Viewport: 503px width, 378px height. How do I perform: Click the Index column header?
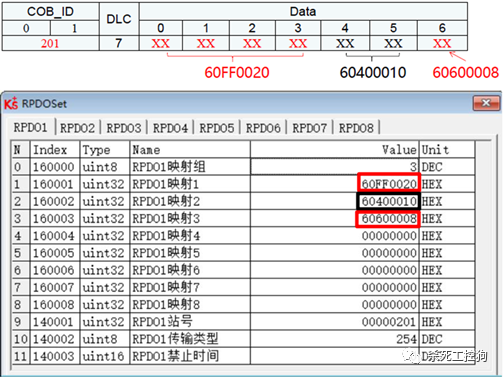[x=55, y=150]
